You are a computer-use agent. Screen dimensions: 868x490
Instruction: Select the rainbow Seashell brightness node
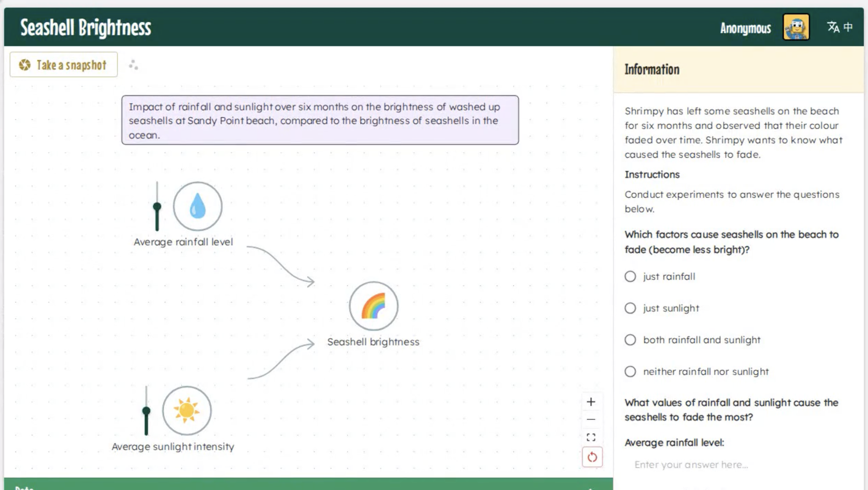(x=373, y=306)
